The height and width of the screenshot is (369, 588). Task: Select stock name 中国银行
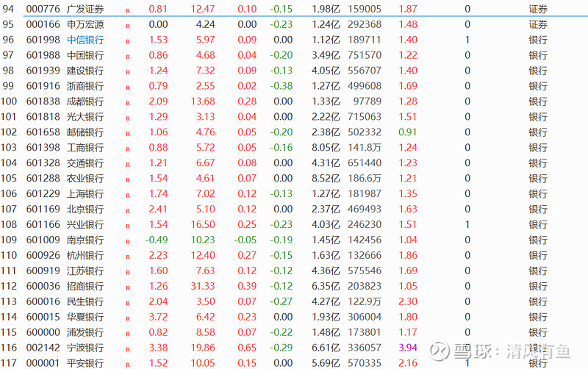click(x=85, y=55)
